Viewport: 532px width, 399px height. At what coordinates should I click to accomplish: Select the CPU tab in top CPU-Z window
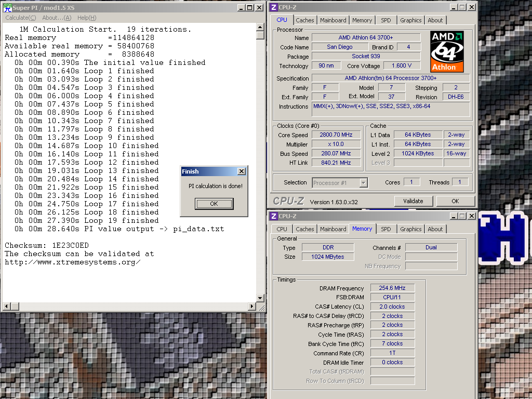pos(282,20)
